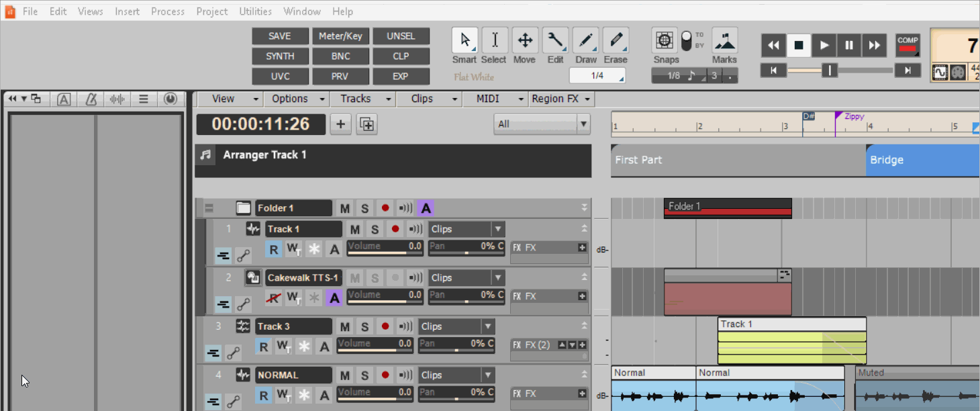Select the Bridge arranger section
This screenshot has height=411, width=980.
coord(922,161)
